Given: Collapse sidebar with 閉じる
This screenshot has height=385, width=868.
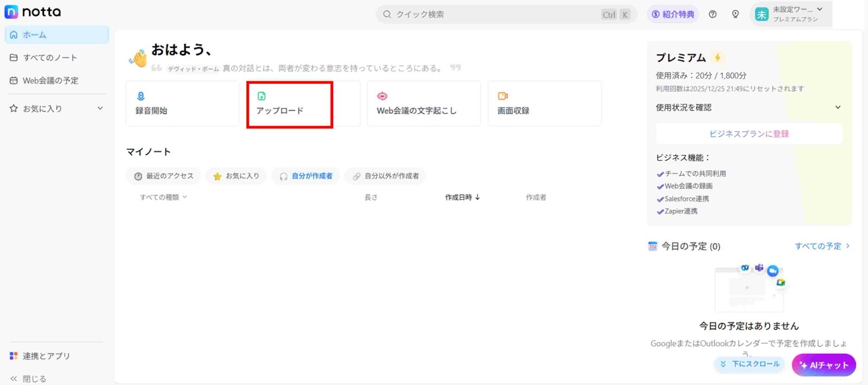Looking at the screenshot, I should click(28, 378).
